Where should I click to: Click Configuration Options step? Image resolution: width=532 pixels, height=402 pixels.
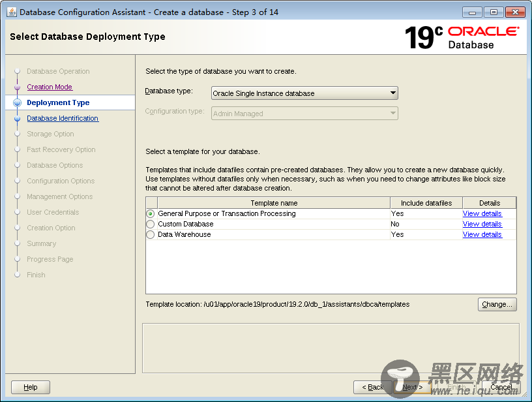(61, 181)
